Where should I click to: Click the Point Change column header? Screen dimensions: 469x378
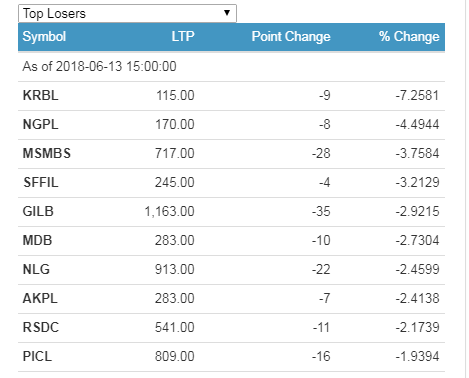click(x=291, y=36)
